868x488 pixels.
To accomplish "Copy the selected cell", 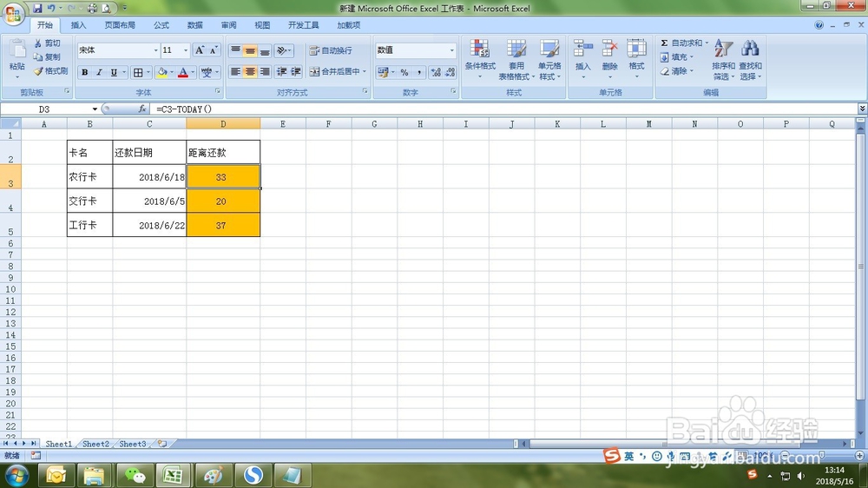I will click(x=47, y=56).
